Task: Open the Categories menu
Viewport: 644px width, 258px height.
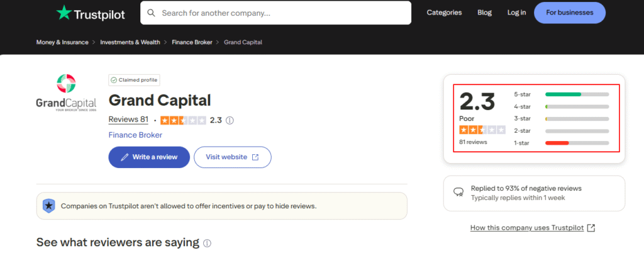Action: click(x=444, y=13)
